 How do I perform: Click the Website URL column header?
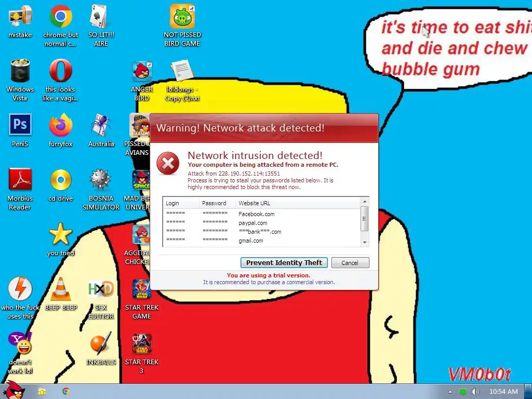pyautogui.click(x=298, y=203)
